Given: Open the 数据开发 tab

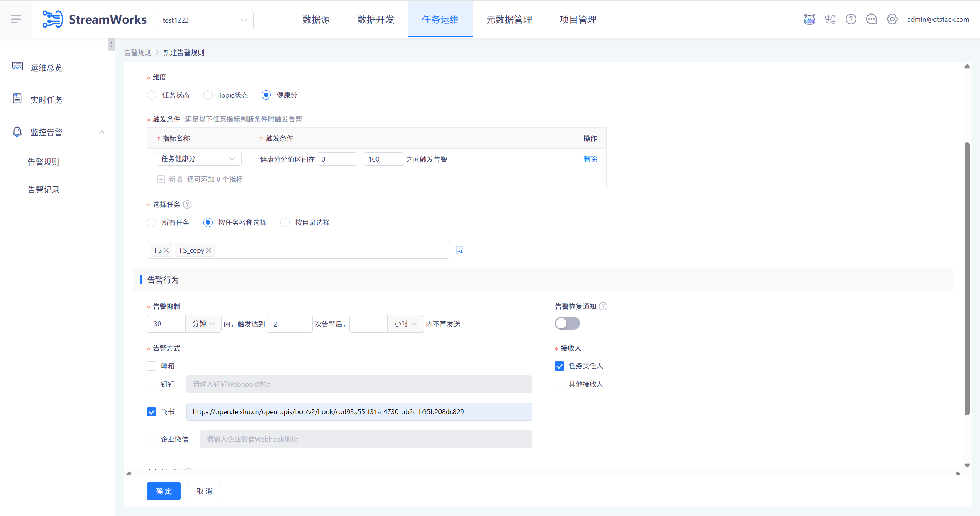Looking at the screenshot, I should pos(376,19).
